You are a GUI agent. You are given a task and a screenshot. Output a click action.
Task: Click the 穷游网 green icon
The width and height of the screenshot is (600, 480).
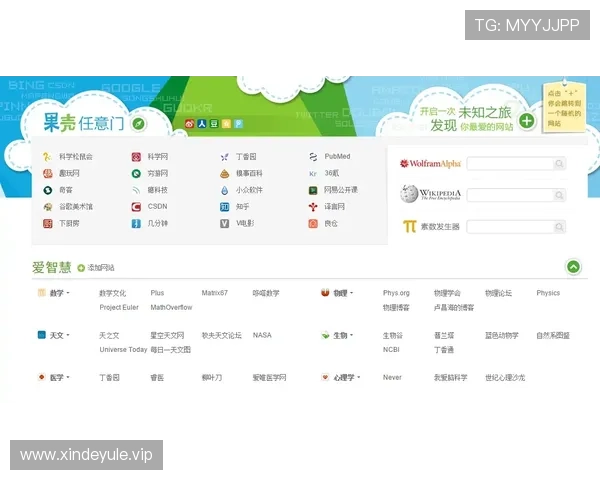pyautogui.click(x=136, y=173)
